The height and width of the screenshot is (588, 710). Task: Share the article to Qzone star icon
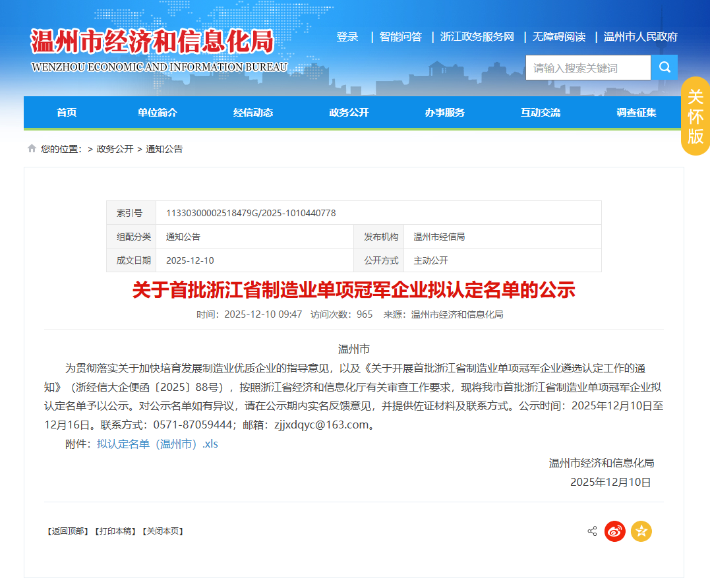pos(641,531)
